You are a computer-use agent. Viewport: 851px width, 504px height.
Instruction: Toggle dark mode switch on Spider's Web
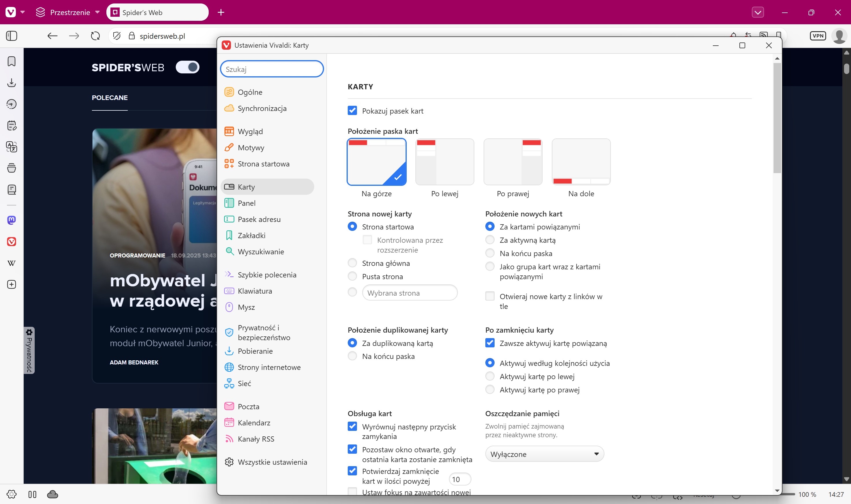coord(188,67)
